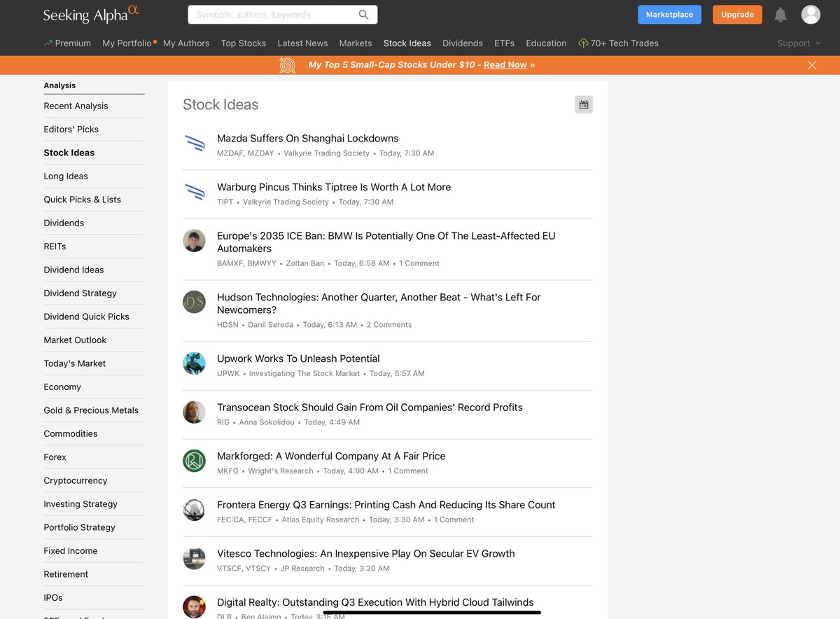Open Europe's 2035 ICE Ban BMW article
This screenshot has width=840, height=619.
click(386, 242)
